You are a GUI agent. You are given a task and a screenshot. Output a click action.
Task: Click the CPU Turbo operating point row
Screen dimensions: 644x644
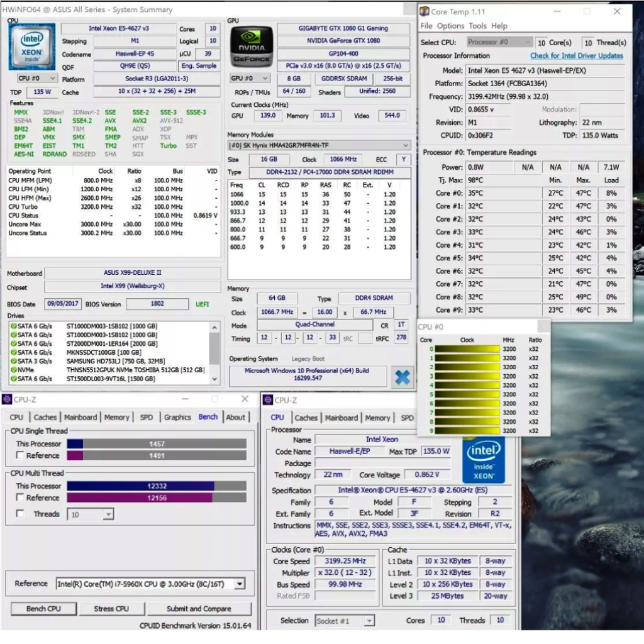pyautogui.click(x=113, y=206)
